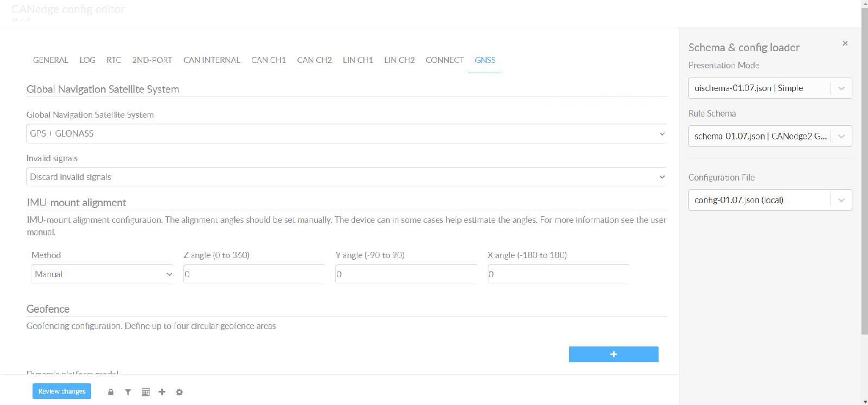Click the Review changes button
Screen dimensions: 868x405
(62, 391)
